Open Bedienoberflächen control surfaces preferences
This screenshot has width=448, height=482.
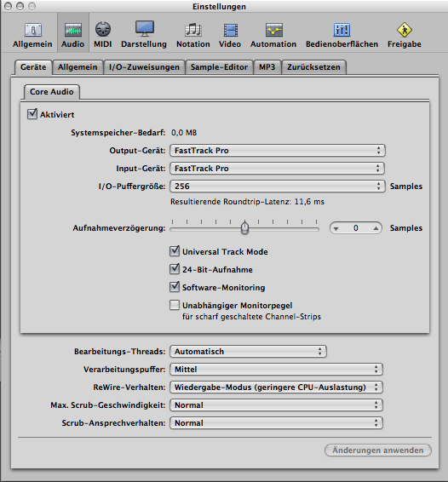(342, 34)
